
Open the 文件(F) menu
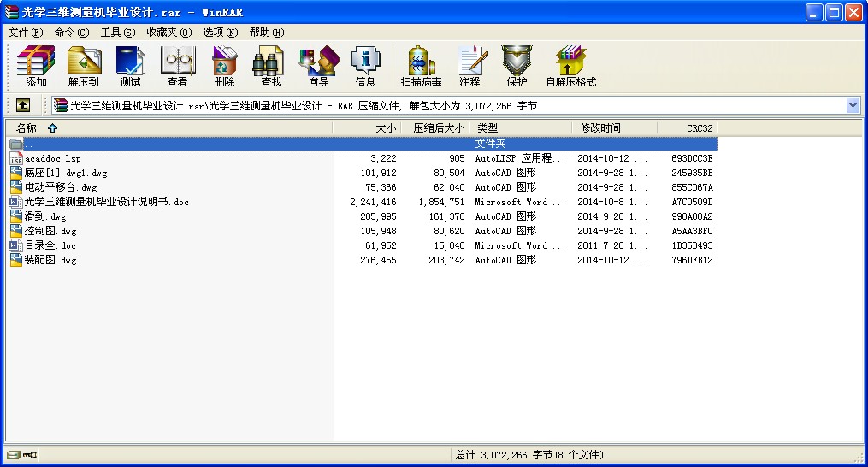(x=26, y=33)
